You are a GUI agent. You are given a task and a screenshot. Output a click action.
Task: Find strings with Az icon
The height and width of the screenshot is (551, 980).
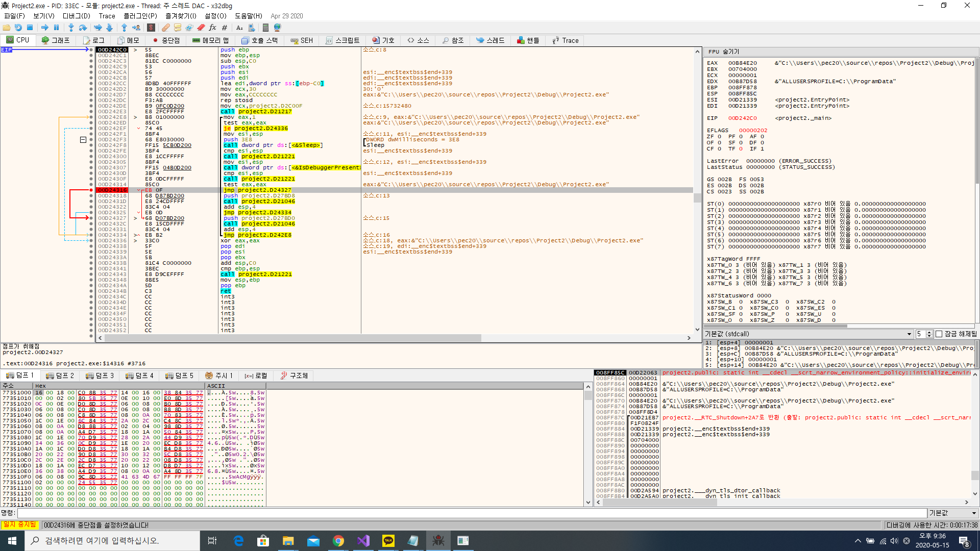coord(239,28)
